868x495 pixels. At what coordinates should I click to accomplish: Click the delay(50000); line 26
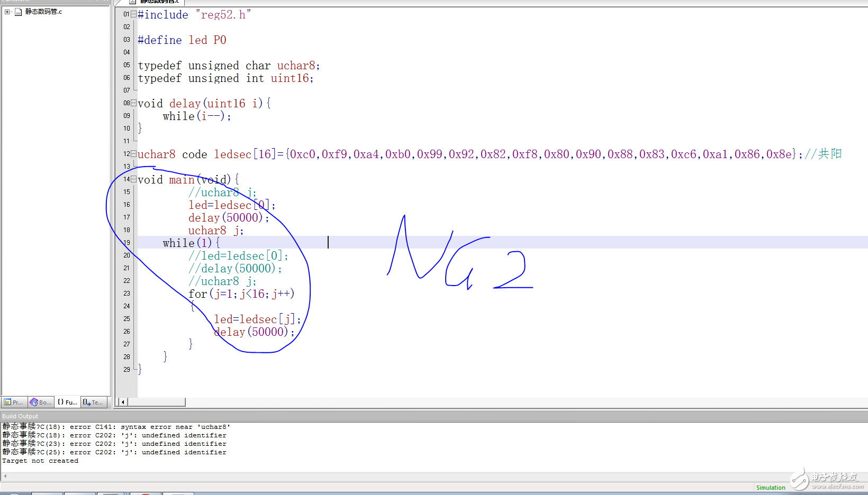point(254,332)
